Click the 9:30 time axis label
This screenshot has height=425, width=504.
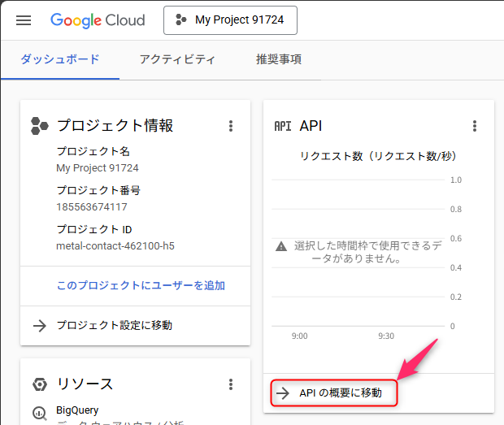[x=386, y=336]
